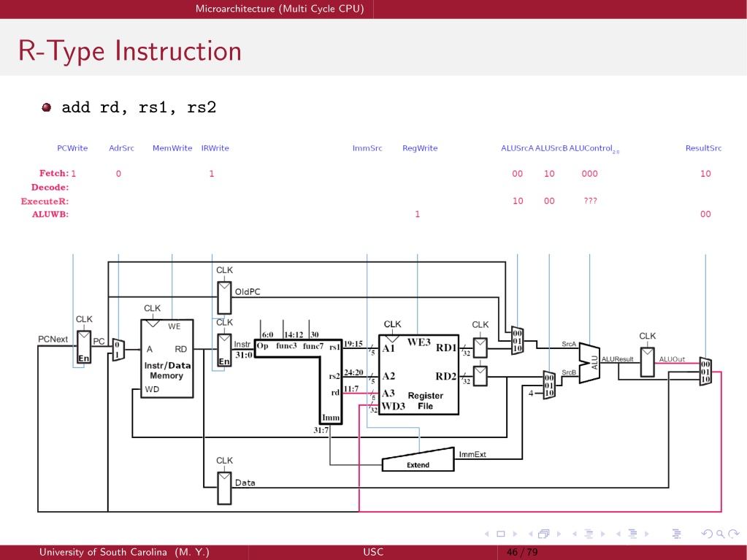The width and height of the screenshot is (747, 560).
Task: Click the subsection navigation icon
Action: 589,534
